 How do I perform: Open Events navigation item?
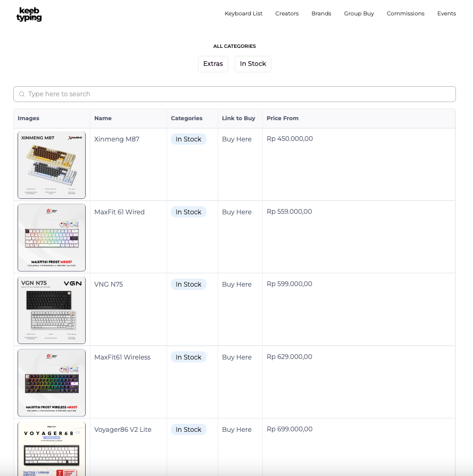click(x=446, y=13)
